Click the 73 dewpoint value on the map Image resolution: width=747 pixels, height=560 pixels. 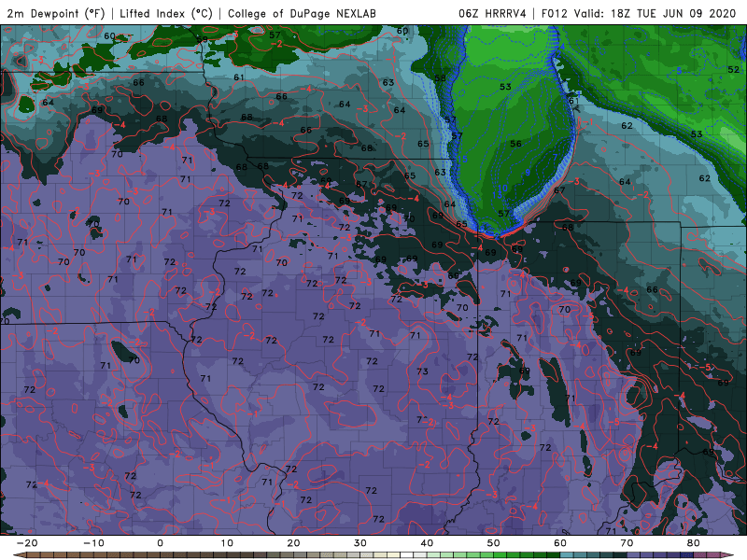[x=422, y=371]
